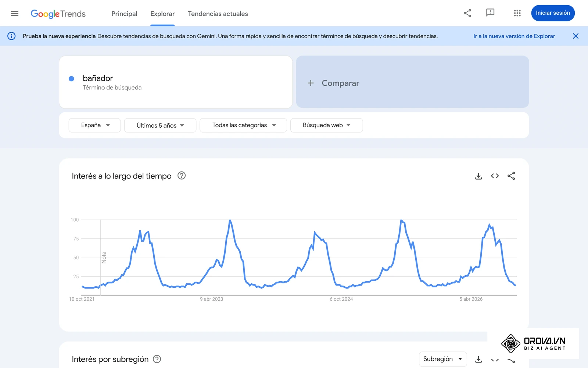This screenshot has height=368, width=588.
Task: Download Interés a lo largo del tiempo CSV
Action: 478,176
